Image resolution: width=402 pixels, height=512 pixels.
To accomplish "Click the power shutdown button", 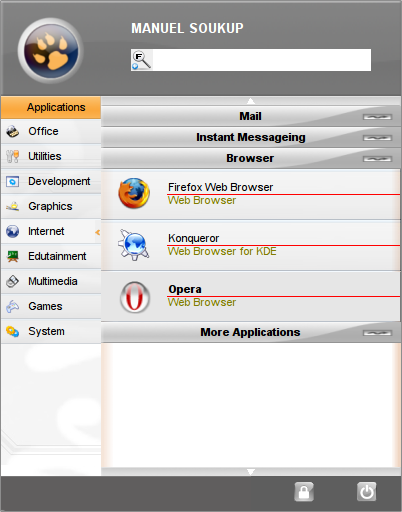I will coord(367,492).
